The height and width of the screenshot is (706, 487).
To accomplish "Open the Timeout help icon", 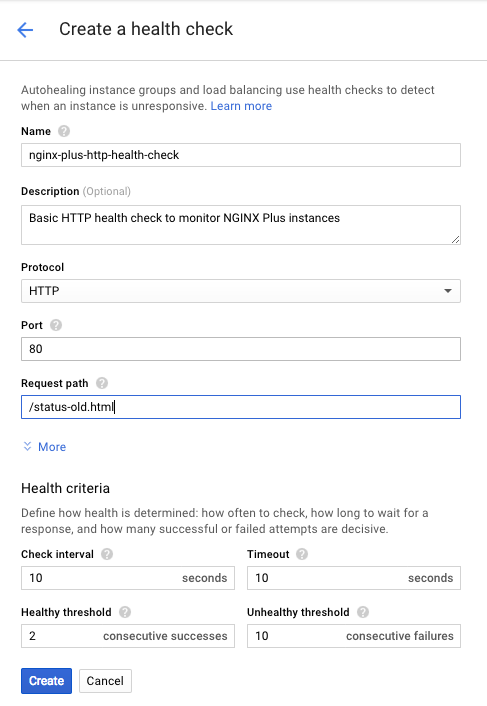I will click(x=302, y=554).
